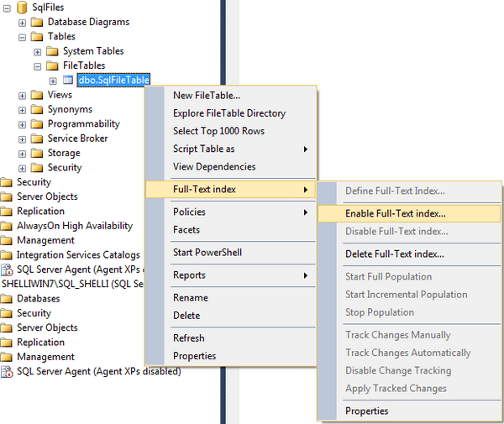This screenshot has width=504, height=424.
Task: Click the Synonyms folder icon
Action: point(37,109)
